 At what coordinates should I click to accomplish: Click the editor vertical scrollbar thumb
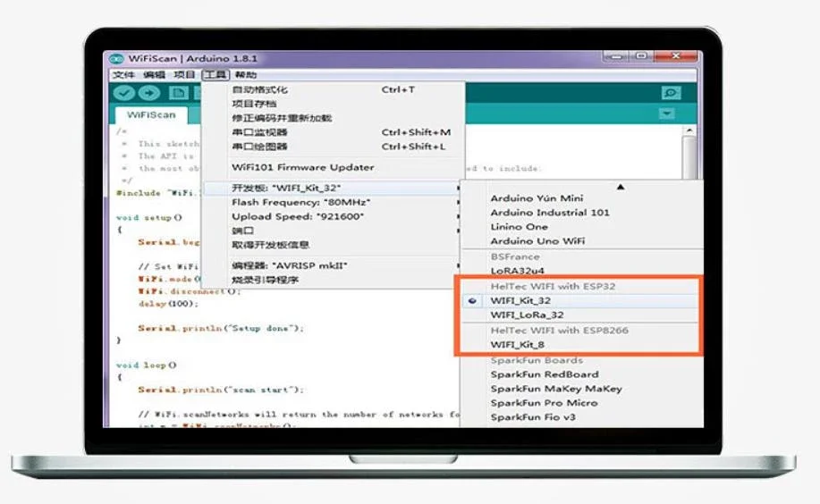click(x=689, y=157)
